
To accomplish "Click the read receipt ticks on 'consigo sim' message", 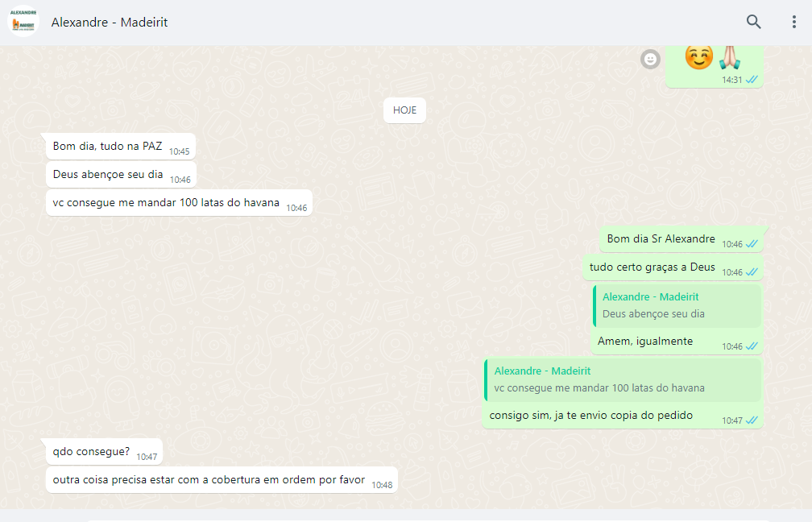I will tap(752, 420).
